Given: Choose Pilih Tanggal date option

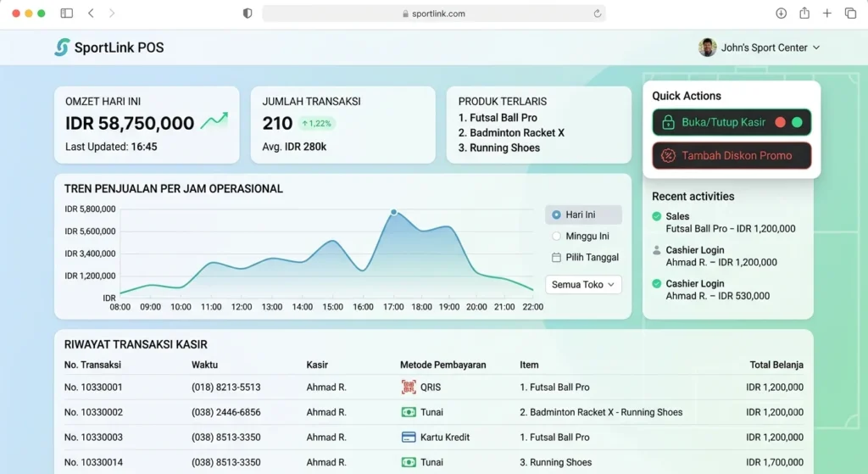Looking at the screenshot, I should [x=585, y=258].
